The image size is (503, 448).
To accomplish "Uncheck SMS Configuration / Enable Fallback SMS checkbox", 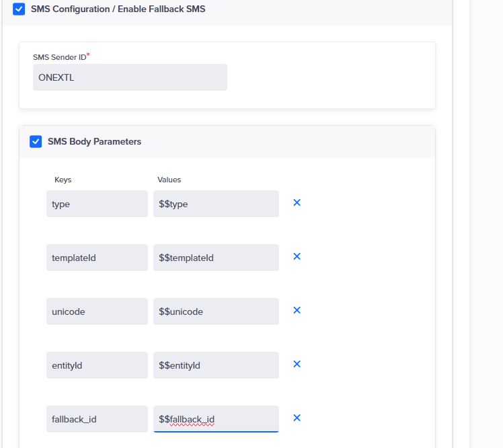I will tap(19, 9).
